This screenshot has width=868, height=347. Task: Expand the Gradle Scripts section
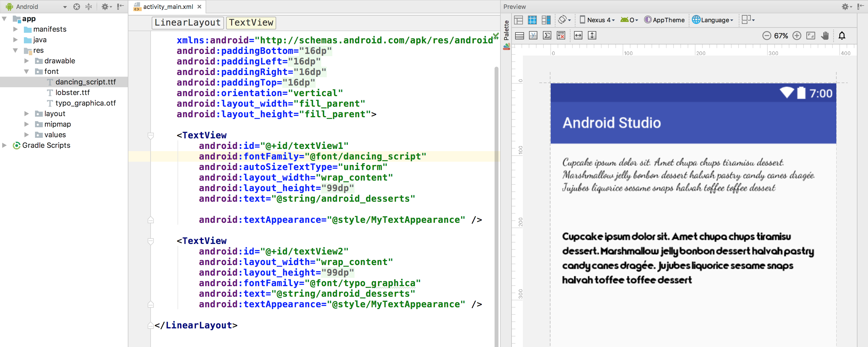tap(5, 145)
